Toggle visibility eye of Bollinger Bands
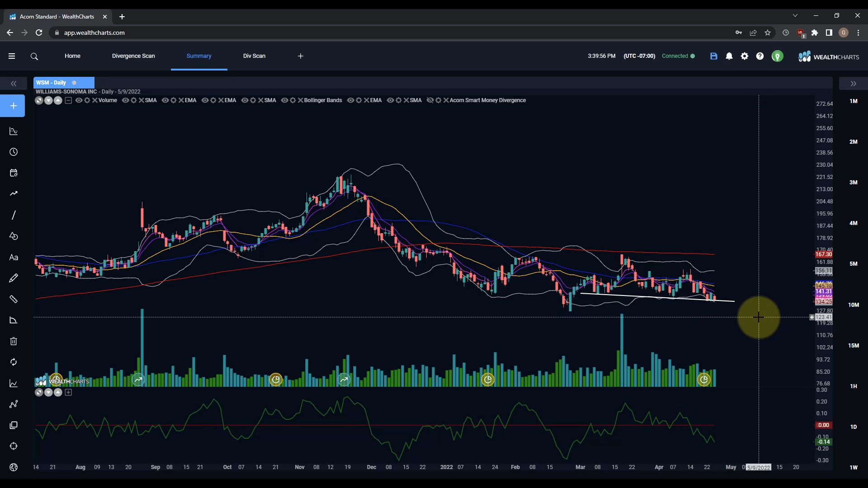Image resolution: width=868 pixels, height=488 pixels. (284, 100)
